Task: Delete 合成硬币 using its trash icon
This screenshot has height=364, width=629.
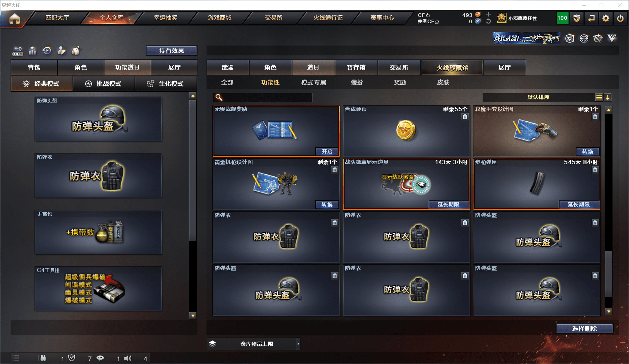Action: (465, 117)
